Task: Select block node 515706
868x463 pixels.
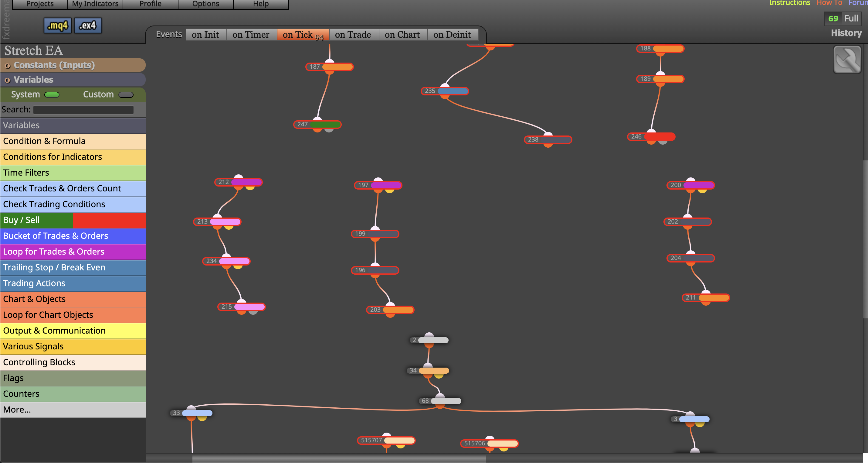Action: (489, 443)
